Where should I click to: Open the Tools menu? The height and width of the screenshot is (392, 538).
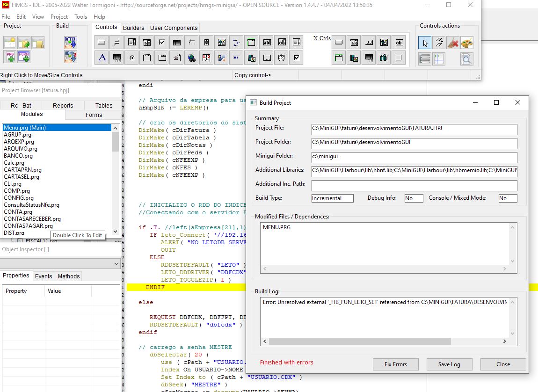tap(80, 16)
